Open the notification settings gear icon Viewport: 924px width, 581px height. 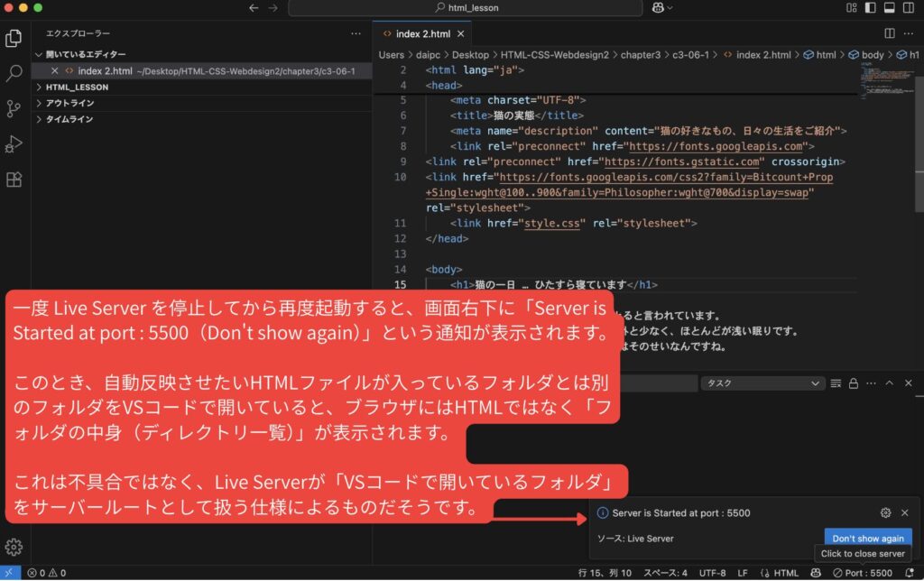(x=885, y=512)
